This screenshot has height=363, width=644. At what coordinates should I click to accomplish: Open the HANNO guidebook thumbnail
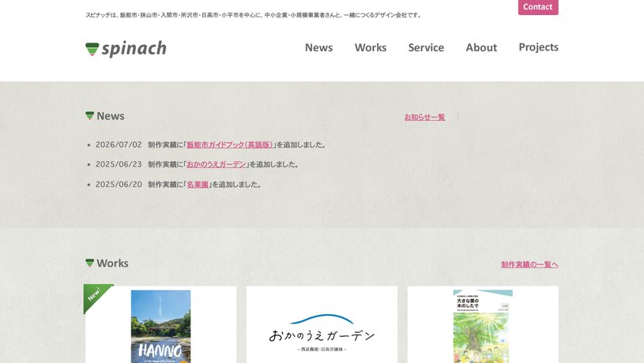(160, 327)
